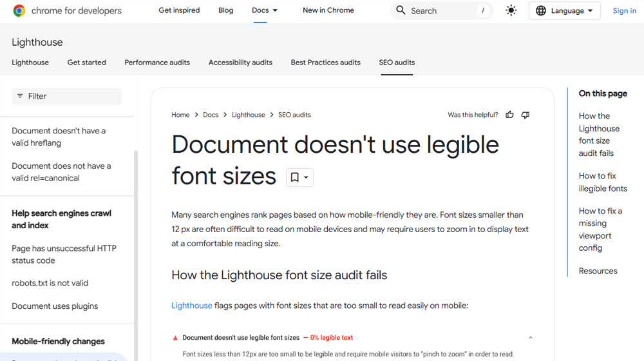Collapse the audit result chevron
Image resolution: width=644 pixels, height=361 pixels.
click(531, 338)
